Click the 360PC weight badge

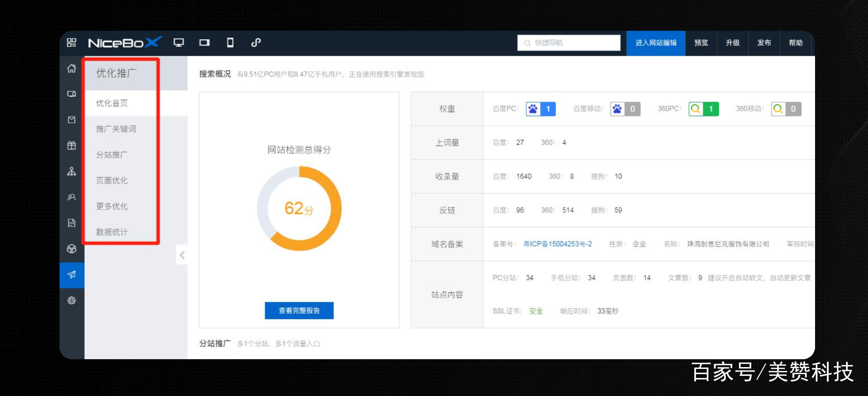click(x=703, y=109)
